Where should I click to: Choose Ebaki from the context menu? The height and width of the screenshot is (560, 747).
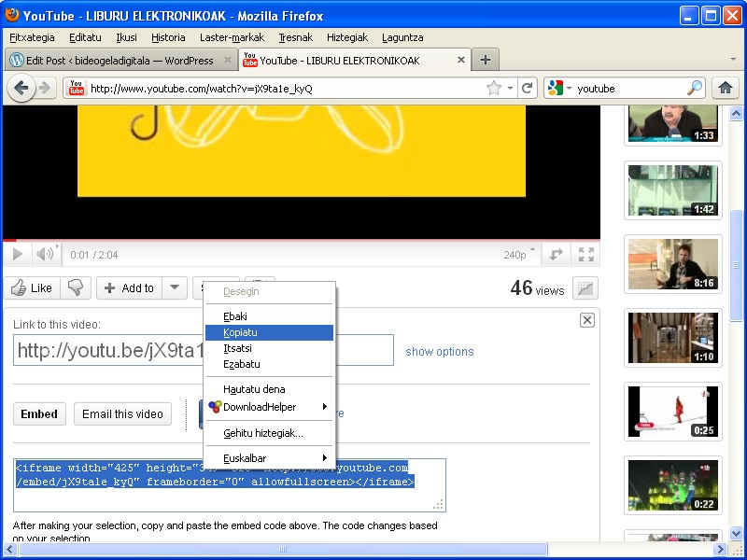coord(269,316)
